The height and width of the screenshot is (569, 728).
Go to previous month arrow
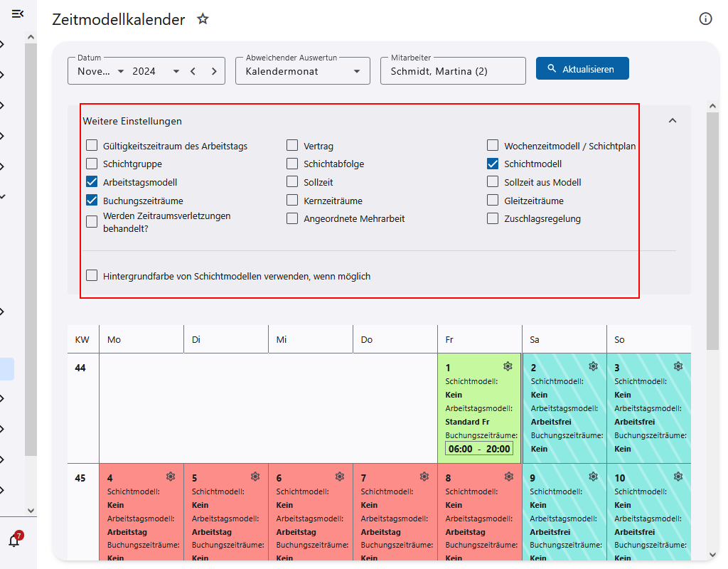(x=193, y=71)
